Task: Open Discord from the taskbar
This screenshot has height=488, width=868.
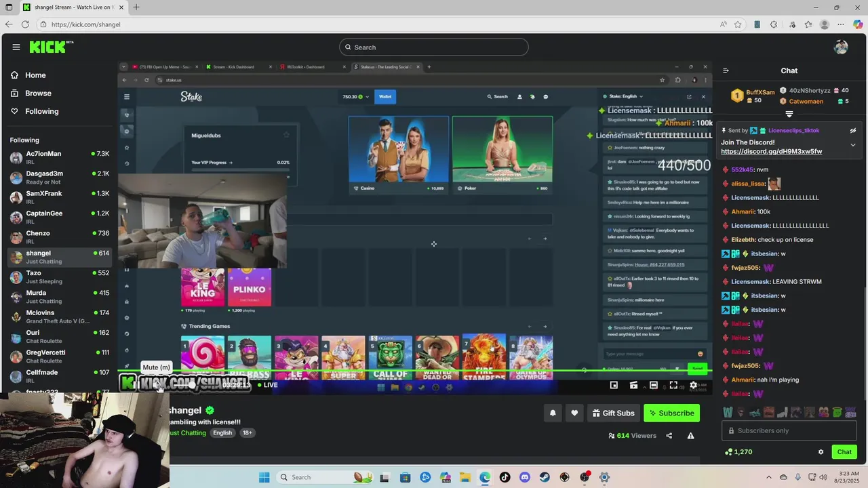Action: pos(524,477)
